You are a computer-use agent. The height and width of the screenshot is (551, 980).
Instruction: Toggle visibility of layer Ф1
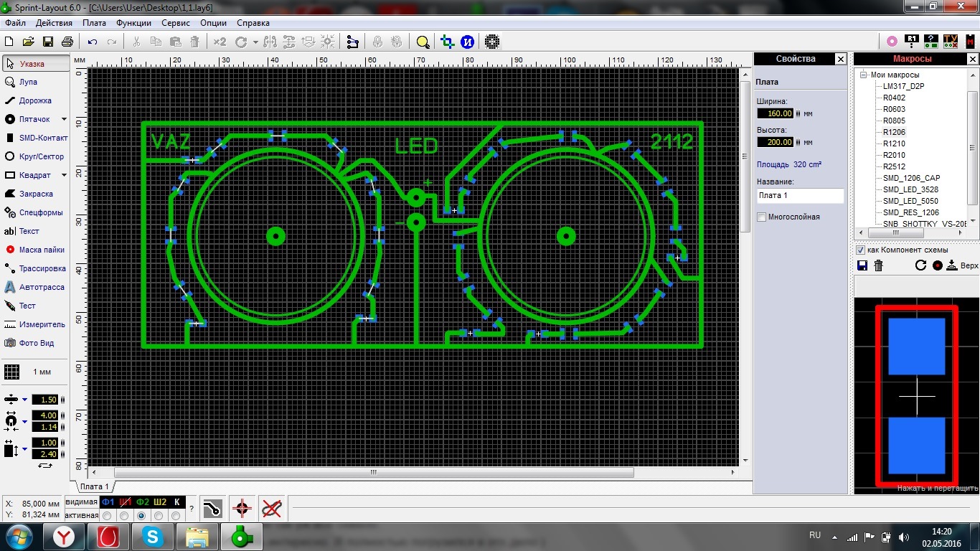click(x=108, y=501)
